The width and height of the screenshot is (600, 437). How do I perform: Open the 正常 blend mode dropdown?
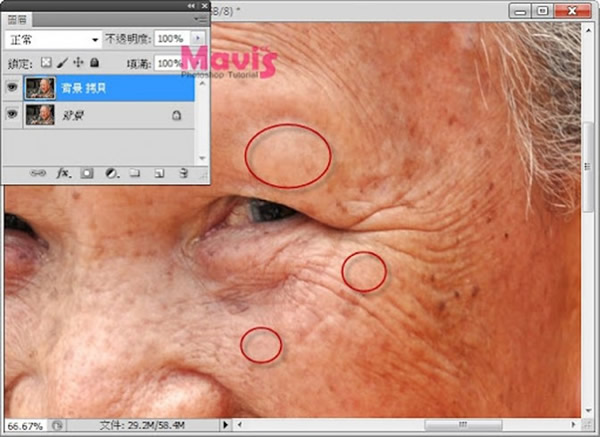53,39
